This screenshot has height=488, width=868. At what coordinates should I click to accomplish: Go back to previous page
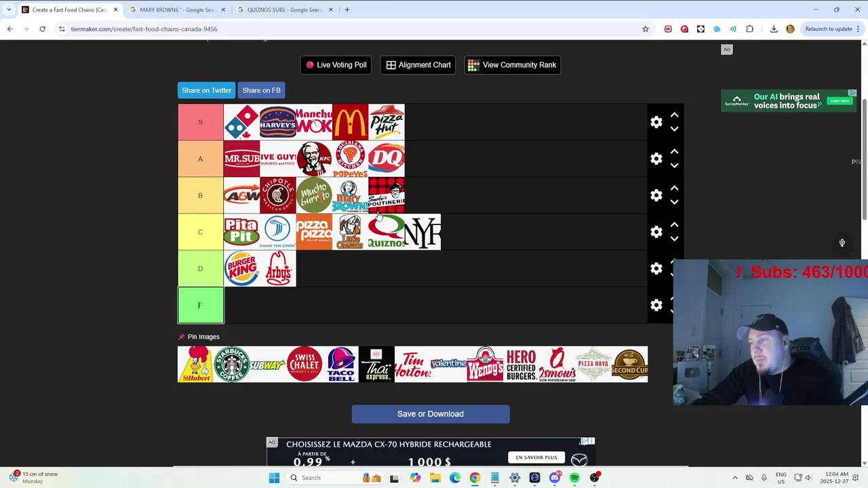click(9, 29)
